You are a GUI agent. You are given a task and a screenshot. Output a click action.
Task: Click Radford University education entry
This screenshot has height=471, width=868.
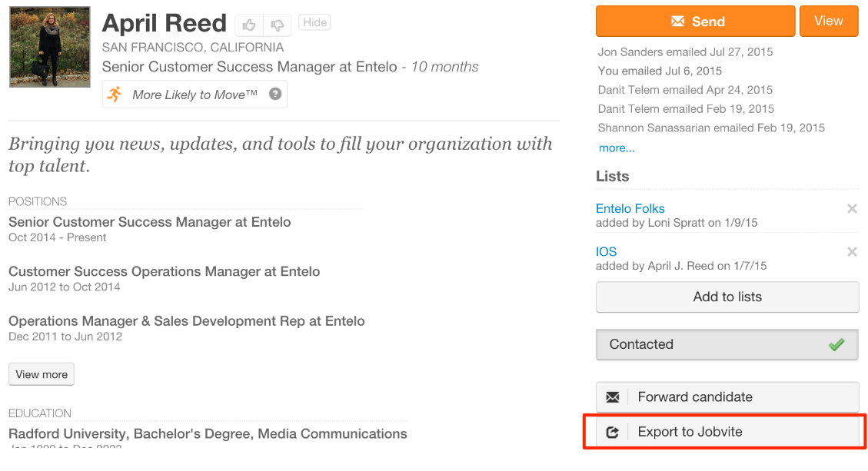point(208,433)
